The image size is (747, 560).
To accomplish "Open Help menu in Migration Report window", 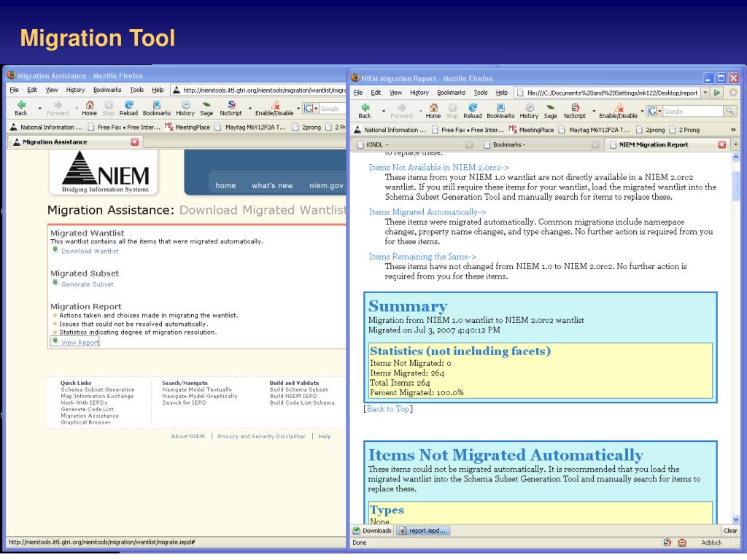I will [x=502, y=93].
